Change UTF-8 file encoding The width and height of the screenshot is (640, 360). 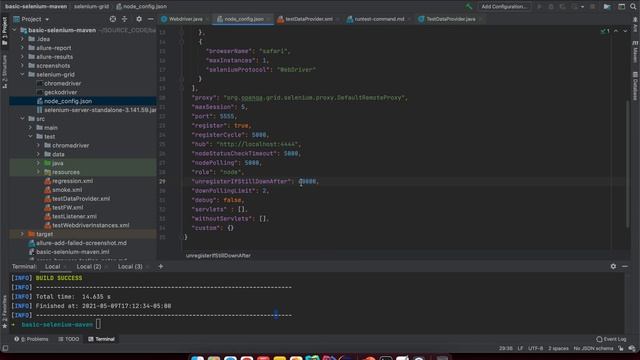coord(536,349)
